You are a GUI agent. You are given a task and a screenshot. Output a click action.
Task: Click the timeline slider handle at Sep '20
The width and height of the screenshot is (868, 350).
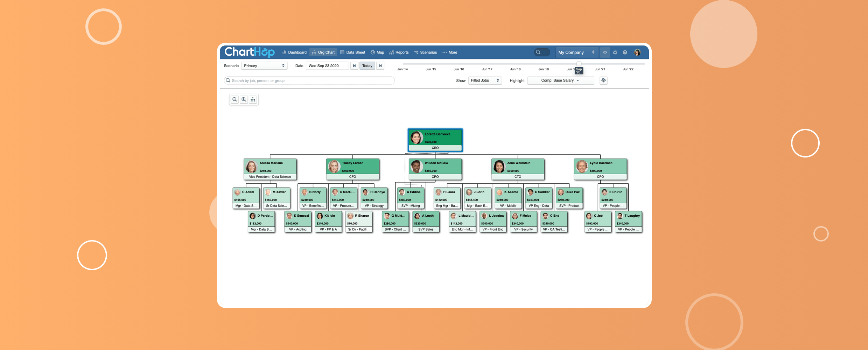(x=579, y=64)
